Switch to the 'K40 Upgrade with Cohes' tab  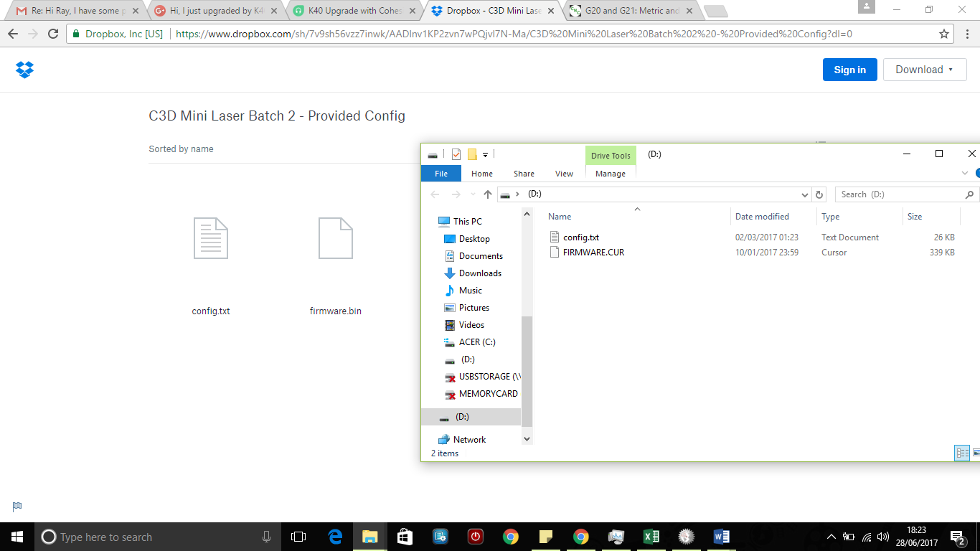355,11
